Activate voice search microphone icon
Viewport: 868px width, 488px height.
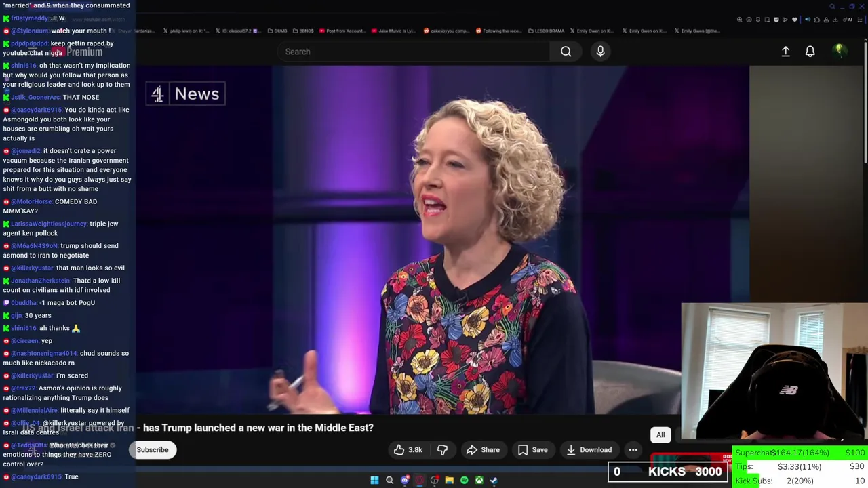click(x=600, y=52)
